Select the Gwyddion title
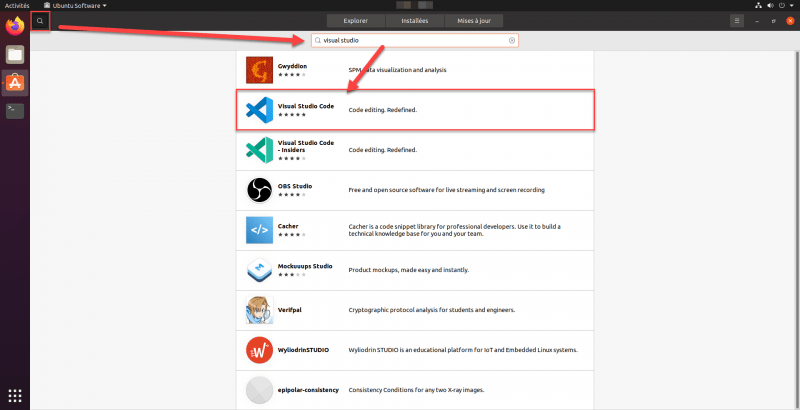800x410 pixels. click(292, 66)
